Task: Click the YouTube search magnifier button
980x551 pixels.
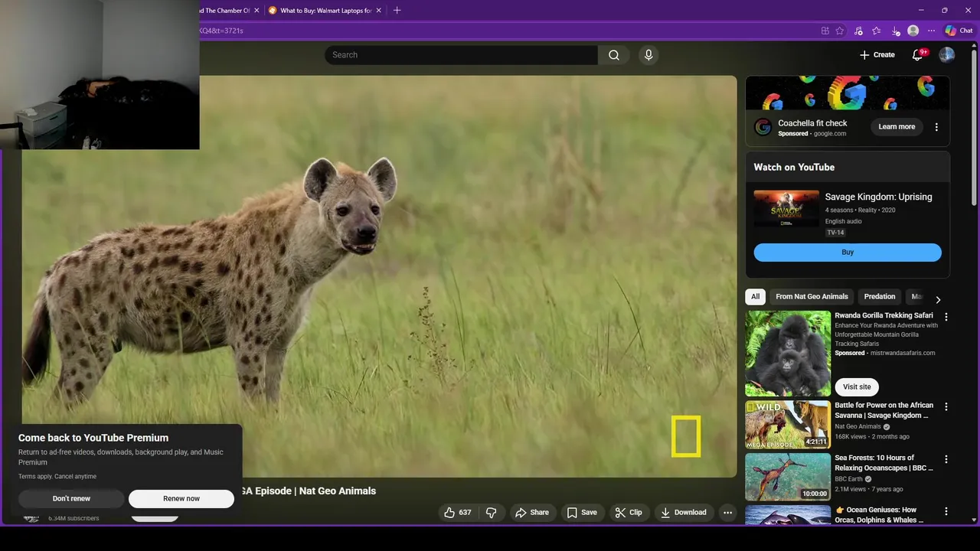Action: (614, 55)
